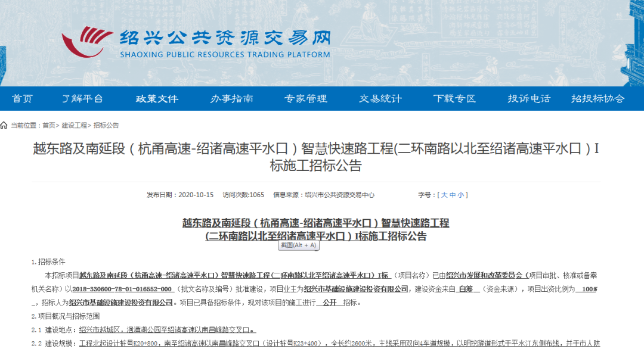Open 招投标协会 in the navigation bar
644x352 pixels.
point(597,98)
